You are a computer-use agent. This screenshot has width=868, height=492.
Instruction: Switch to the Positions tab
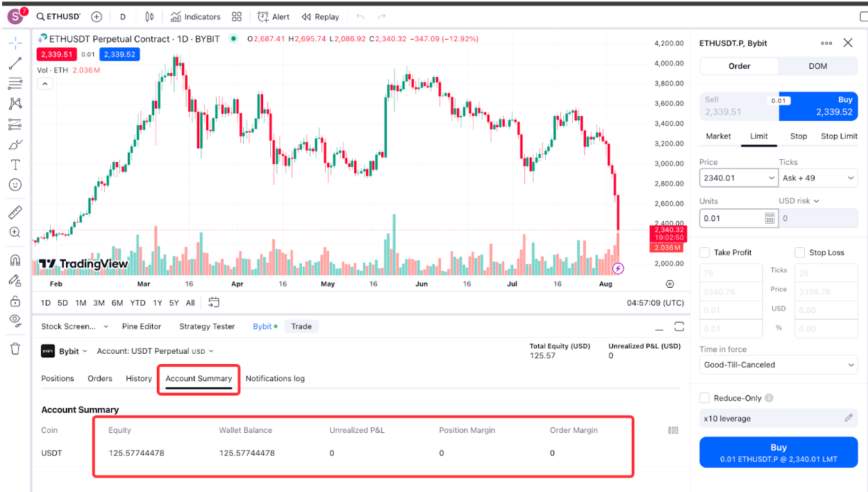[58, 379]
